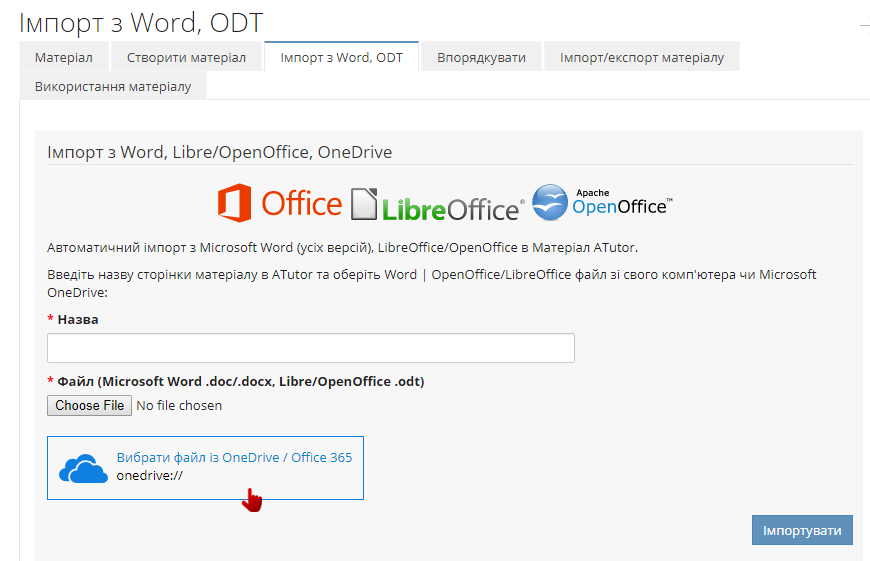Viewport: 870px width, 561px height.
Task: Click the Apache OpenOffice logo
Action: 603,202
